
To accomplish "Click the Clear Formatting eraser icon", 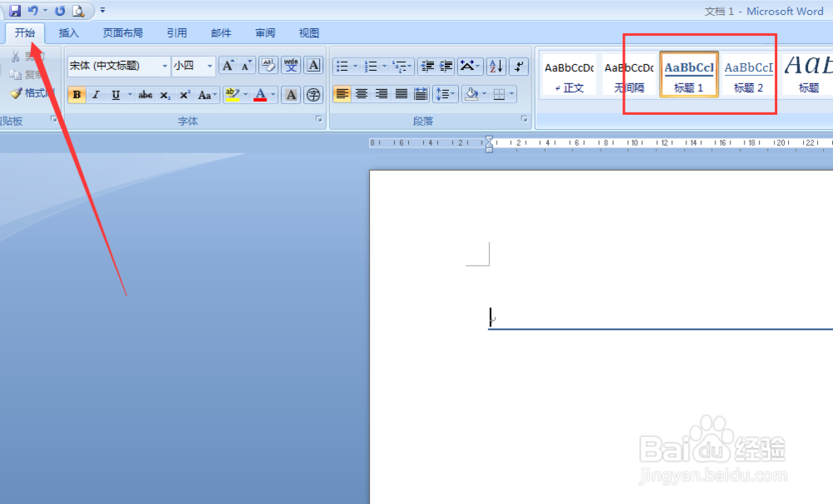I will (268, 65).
